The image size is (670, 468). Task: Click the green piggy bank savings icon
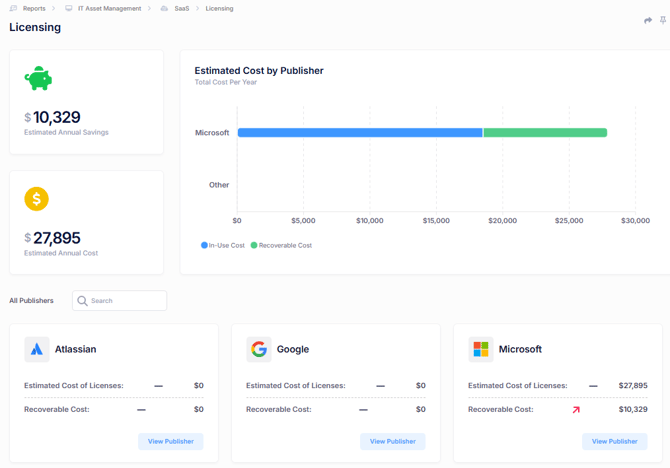point(38,78)
